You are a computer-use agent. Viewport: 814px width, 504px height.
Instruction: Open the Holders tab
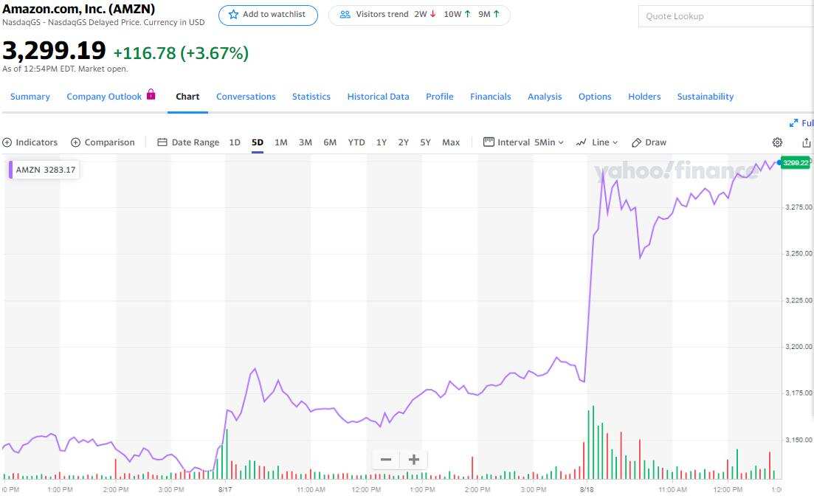click(644, 97)
